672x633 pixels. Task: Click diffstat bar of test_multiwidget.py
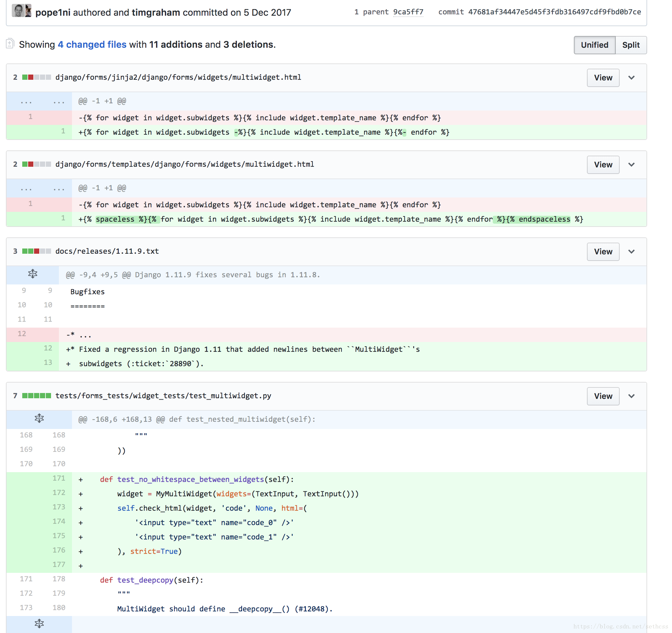click(x=37, y=396)
